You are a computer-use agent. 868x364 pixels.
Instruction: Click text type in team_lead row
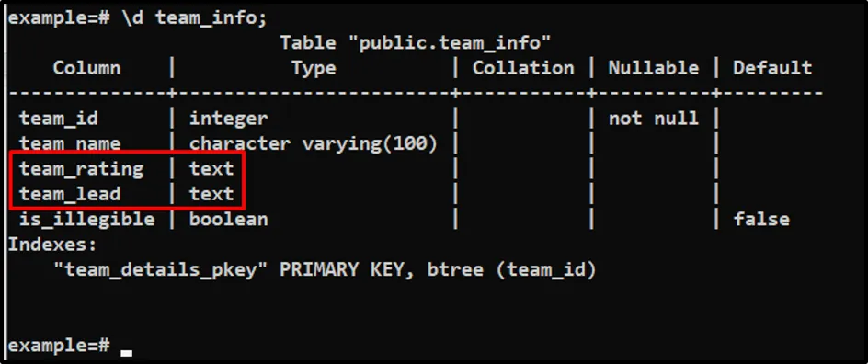(x=211, y=194)
